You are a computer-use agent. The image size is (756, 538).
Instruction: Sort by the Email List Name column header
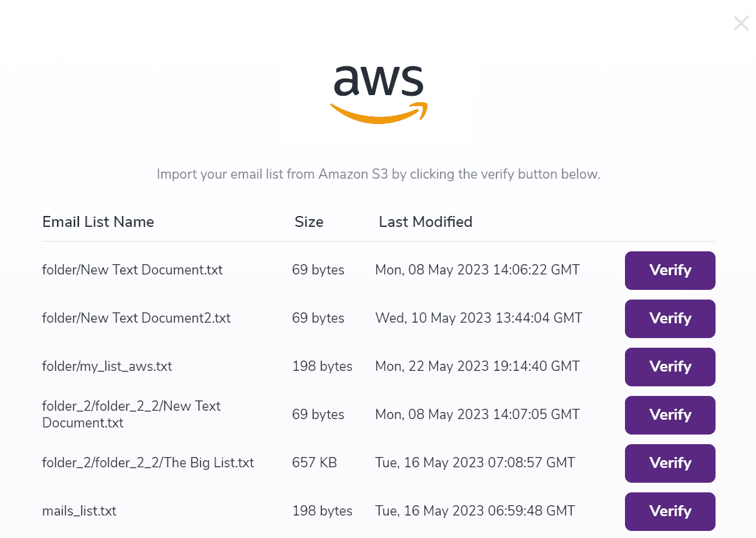98,221
